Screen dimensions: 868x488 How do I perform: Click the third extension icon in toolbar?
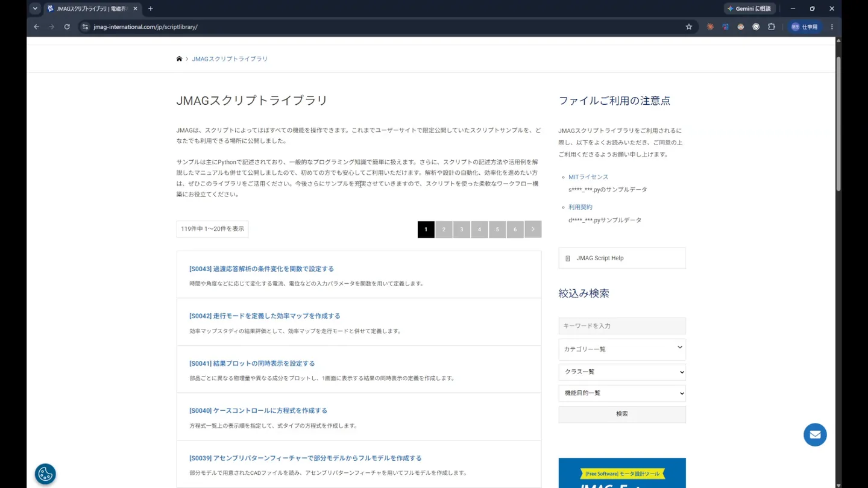pyautogui.click(x=741, y=27)
